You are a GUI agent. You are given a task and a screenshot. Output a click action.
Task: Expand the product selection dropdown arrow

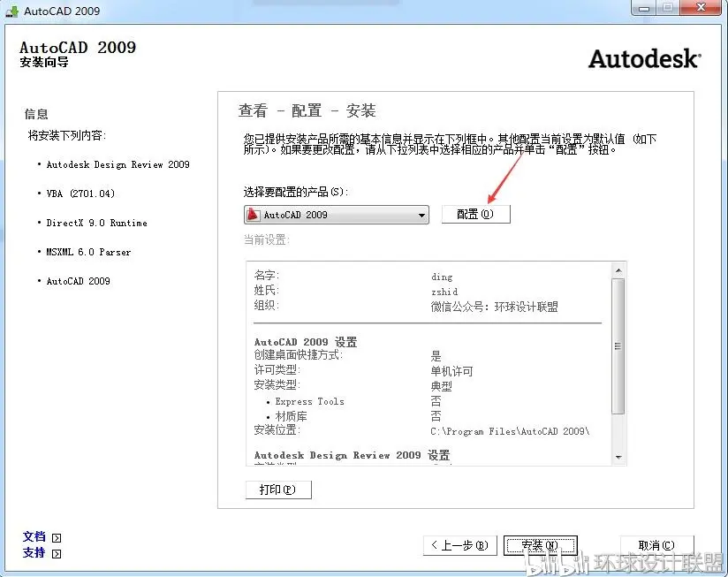421,215
